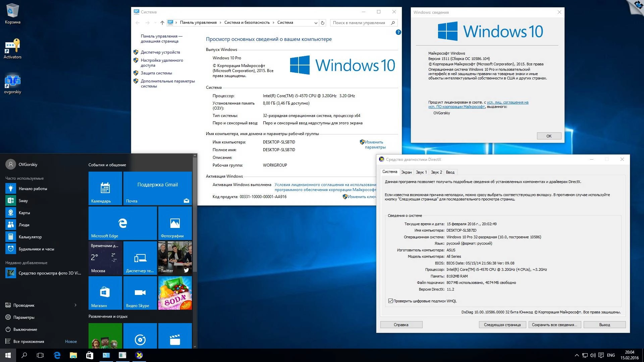Open Sway from frequently used list
644x362 pixels.
coord(43,201)
